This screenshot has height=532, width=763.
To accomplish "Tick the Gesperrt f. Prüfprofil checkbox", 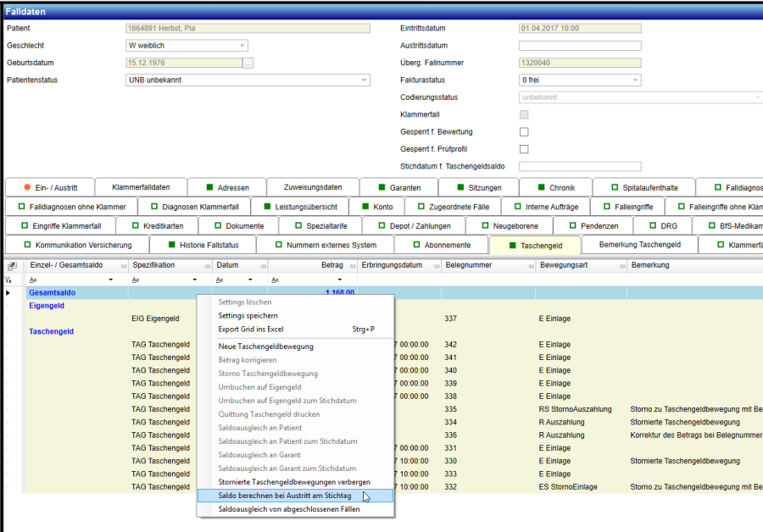I will (x=524, y=149).
